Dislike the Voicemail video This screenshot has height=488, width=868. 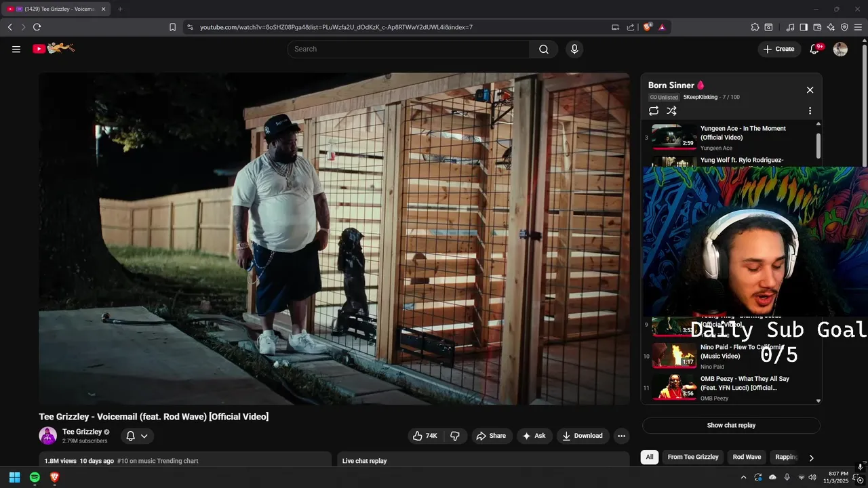pyautogui.click(x=455, y=436)
